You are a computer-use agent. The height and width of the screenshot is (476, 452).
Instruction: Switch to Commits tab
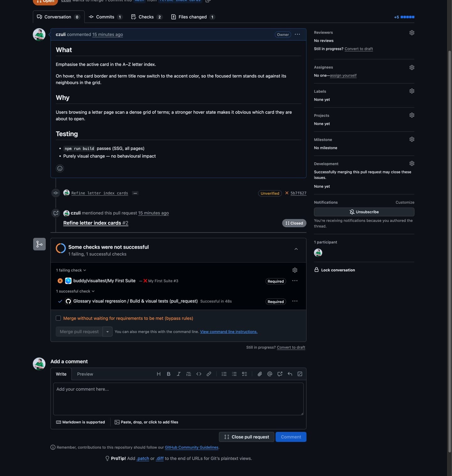[x=105, y=17]
